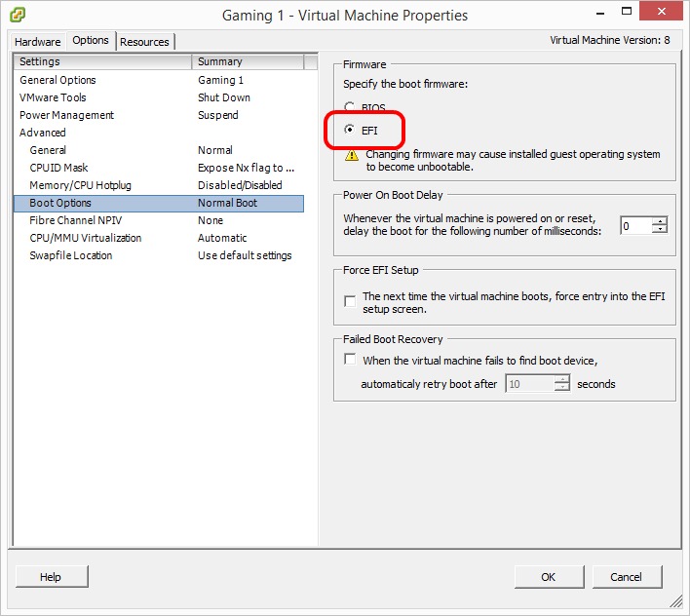Select the EFI firmware radio button
The height and width of the screenshot is (616, 690).
pos(350,130)
